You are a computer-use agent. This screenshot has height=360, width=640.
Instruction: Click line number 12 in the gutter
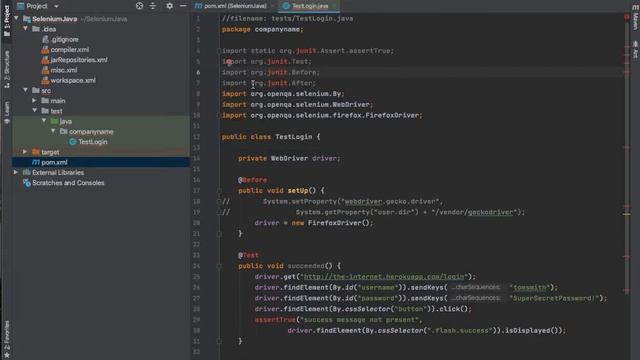point(197,137)
